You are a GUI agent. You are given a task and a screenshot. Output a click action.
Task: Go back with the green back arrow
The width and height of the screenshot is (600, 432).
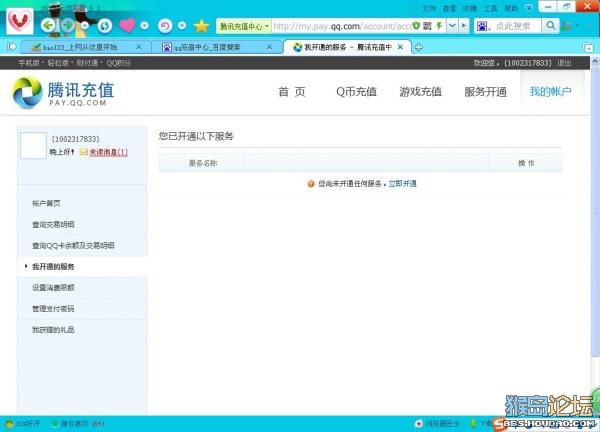click(x=48, y=26)
